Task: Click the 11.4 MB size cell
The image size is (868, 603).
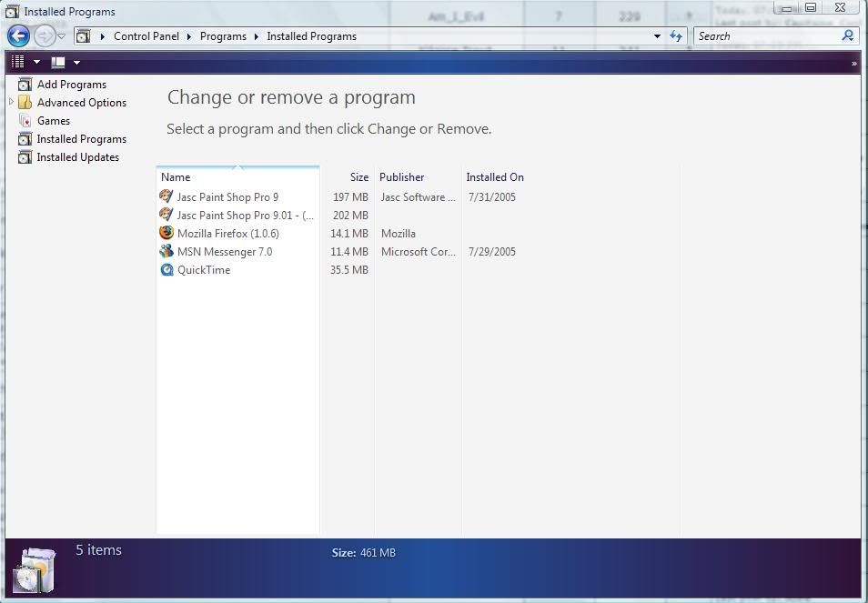Action: 349,252
